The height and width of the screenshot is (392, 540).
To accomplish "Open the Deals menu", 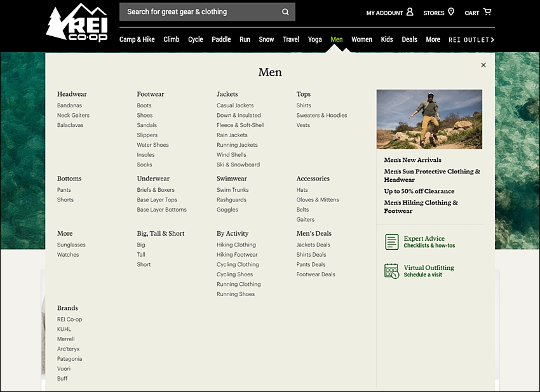I will point(409,39).
